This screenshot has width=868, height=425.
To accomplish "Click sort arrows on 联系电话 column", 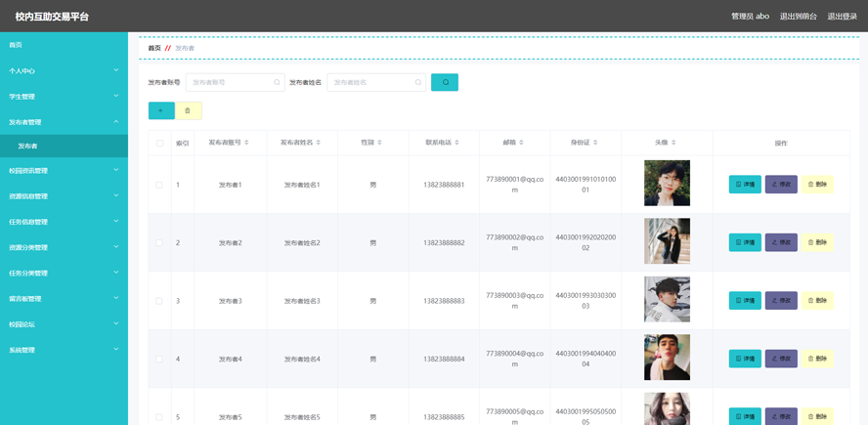I will tap(457, 143).
